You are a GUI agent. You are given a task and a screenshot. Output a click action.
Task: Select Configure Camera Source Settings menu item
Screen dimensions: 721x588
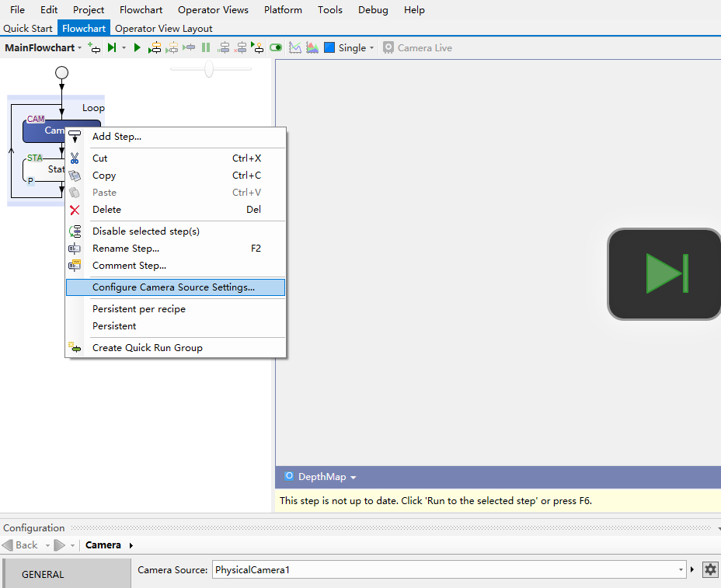click(x=173, y=287)
